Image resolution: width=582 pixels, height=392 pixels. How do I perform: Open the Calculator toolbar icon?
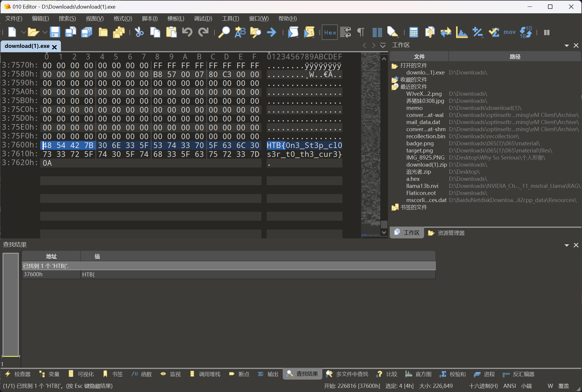(x=414, y=32)
